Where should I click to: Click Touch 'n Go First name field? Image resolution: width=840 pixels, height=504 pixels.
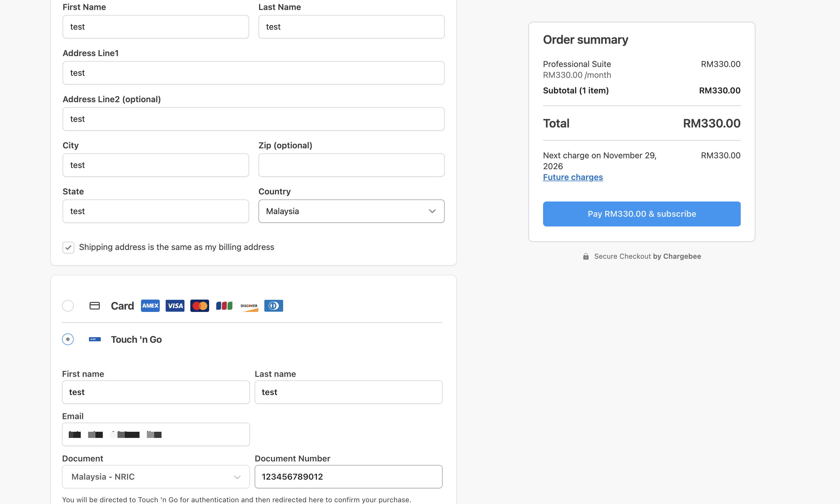156,392
